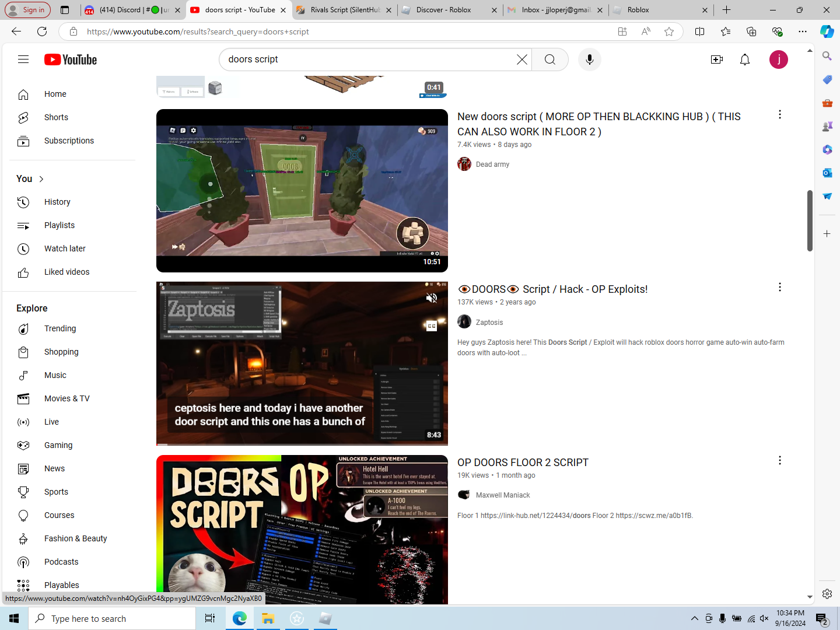Switch to the Discover - Roblox tab
This screenshot has width=840, height=630.
pyautogui.click(x=450, y=10)
